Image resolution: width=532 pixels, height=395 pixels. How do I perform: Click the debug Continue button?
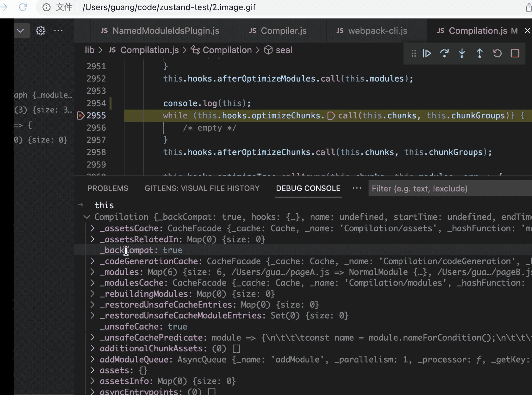click(427, 54)
